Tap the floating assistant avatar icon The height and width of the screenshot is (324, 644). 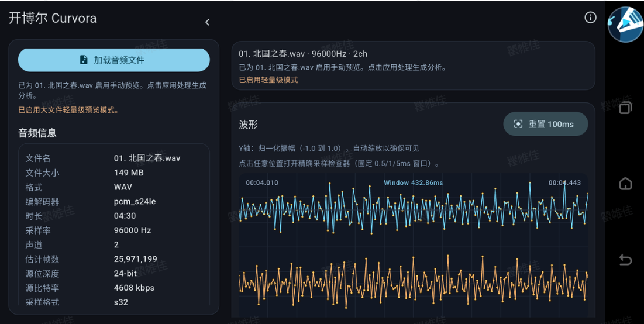coord(625,25)
